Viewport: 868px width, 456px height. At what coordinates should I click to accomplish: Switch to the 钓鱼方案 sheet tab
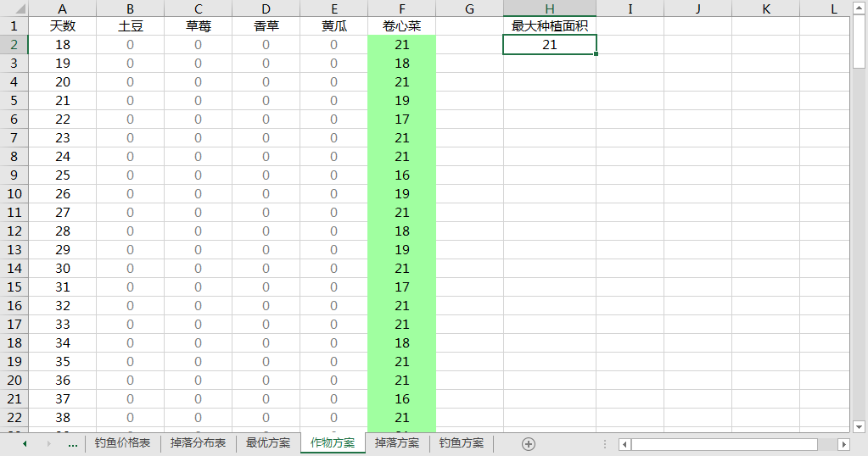(x=461, y=443)
